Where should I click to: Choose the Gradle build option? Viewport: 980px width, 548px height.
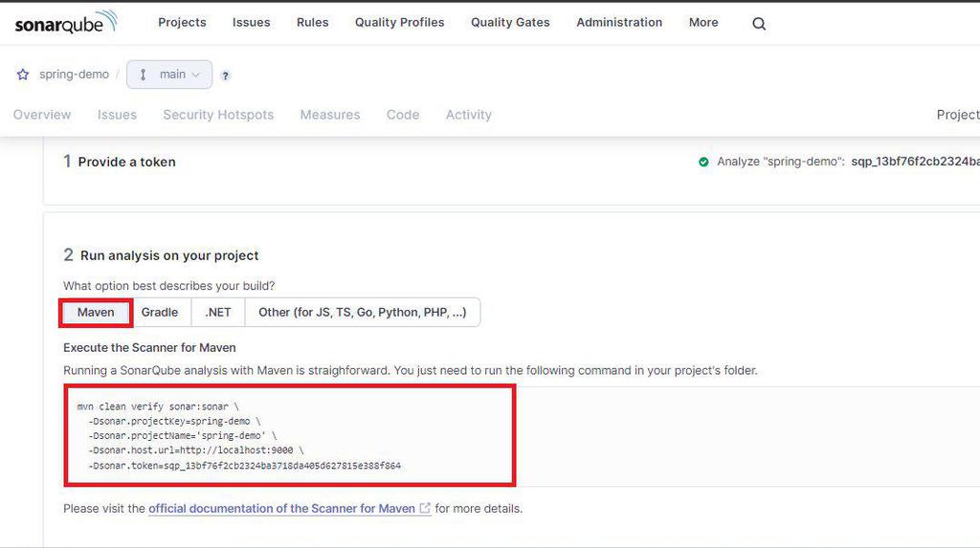click(x=160, y=313)
